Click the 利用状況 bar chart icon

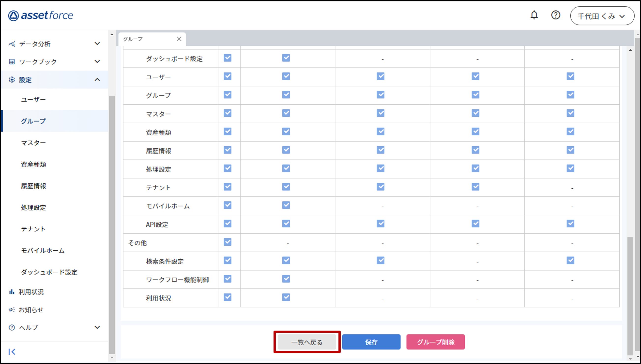12,292
